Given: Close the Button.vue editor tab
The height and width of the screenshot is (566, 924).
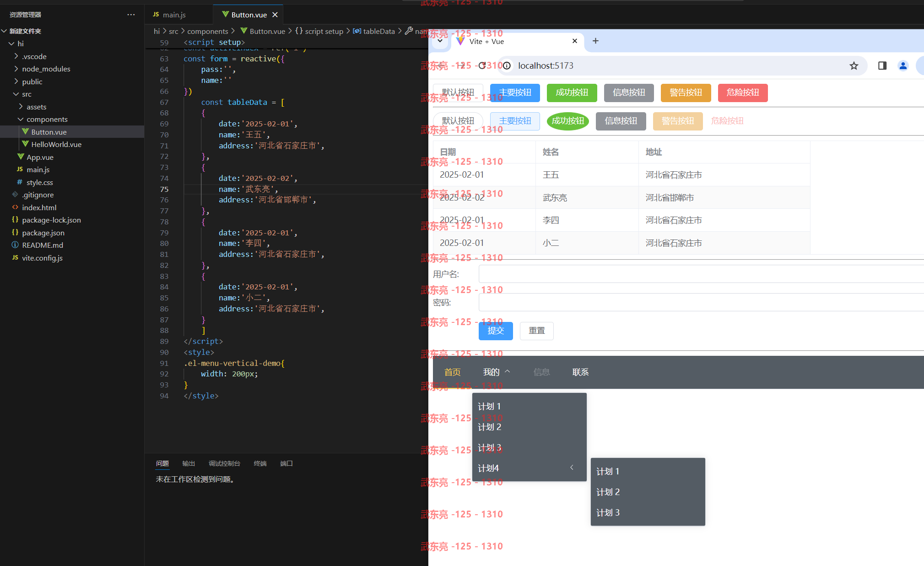Looking at the screenshot, I should [275, 15].
